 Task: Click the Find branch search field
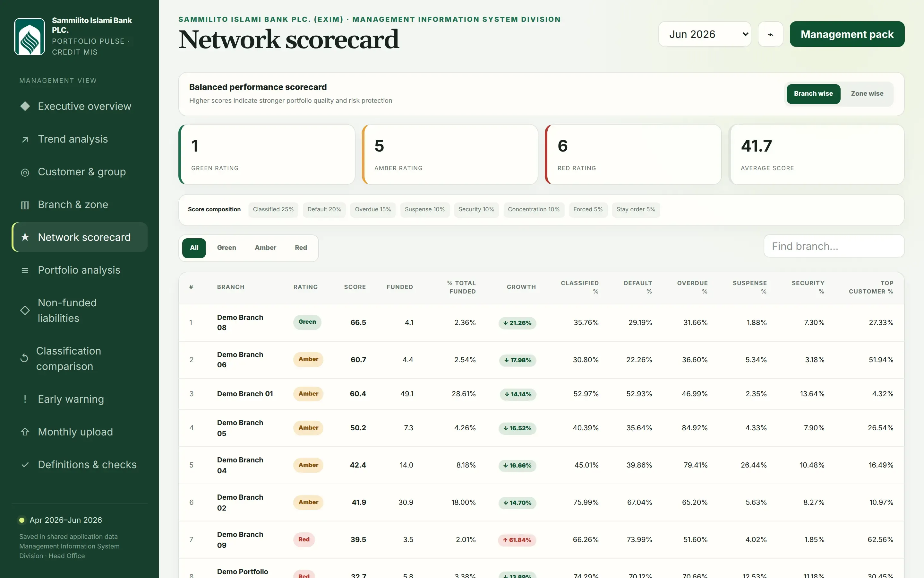(834, 246)
